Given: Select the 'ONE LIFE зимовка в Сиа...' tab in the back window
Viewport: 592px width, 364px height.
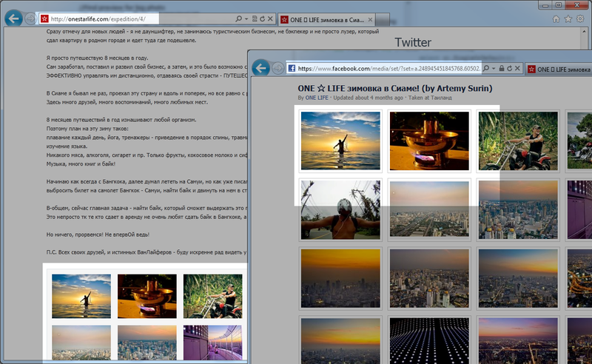Looking at the screenshot, I should click(x=326, y=20).
